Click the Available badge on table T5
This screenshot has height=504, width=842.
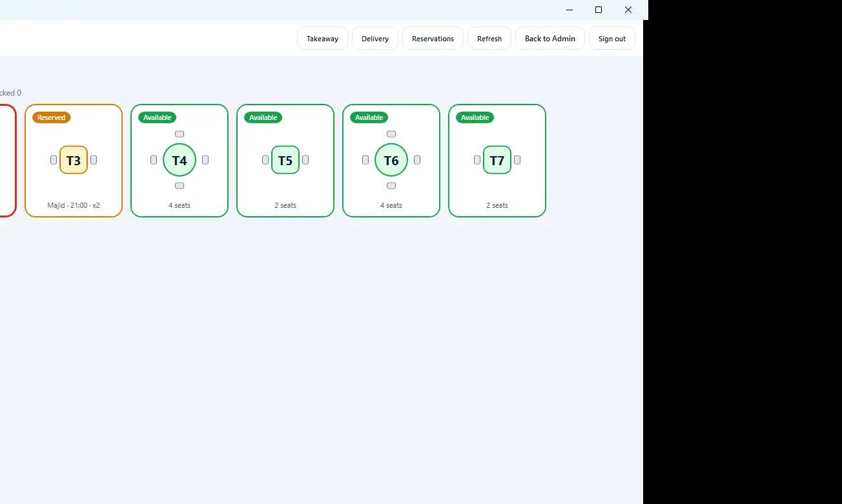click(263, 117)
